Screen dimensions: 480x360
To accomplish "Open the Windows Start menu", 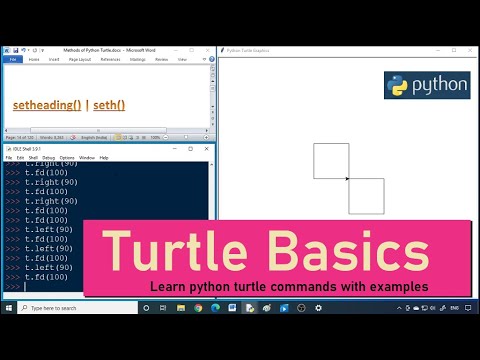I will pyautogui.click(x=9, y=308).
